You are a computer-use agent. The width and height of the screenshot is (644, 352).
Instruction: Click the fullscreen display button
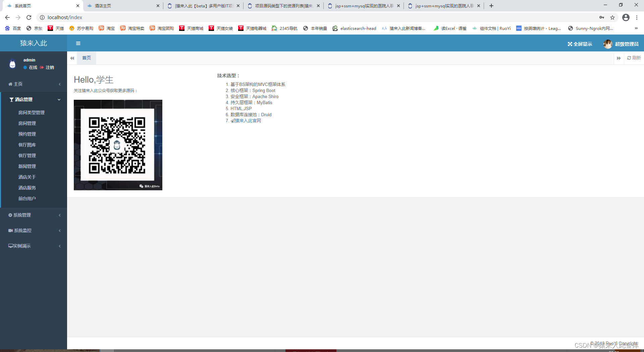[580, 44]
